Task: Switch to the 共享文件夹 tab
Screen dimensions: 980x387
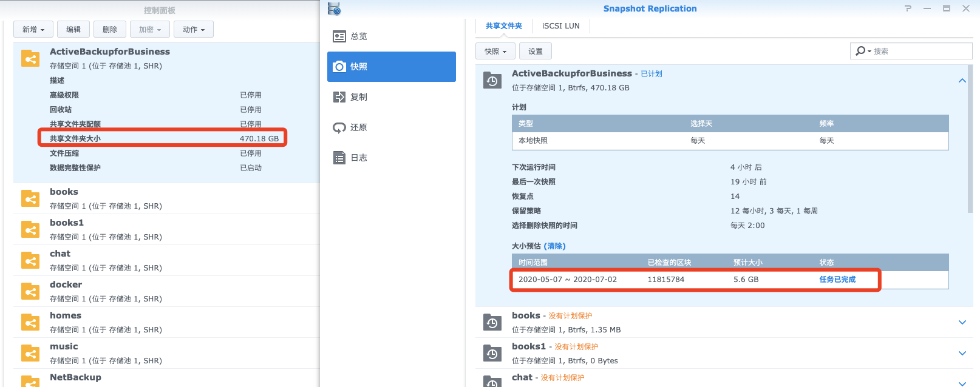Action: click(503, 26)
